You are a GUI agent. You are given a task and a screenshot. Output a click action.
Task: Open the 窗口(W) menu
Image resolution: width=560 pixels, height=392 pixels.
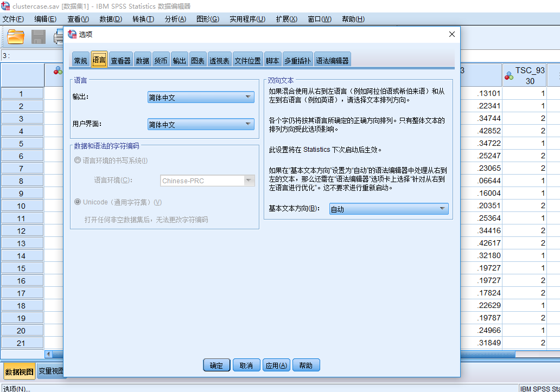pos(320,19)
